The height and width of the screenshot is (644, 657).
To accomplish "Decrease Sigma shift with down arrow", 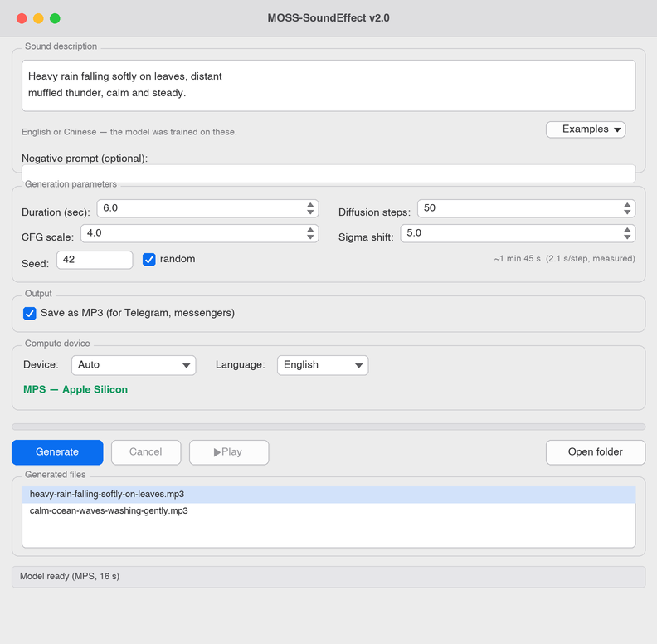I will (627, 237).
